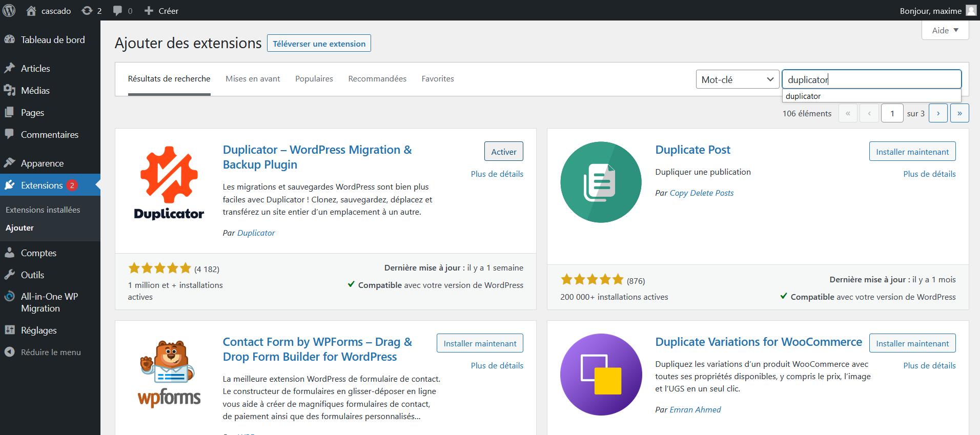Open Plus de détails for Duplicate Variations

tap(929, 365)
